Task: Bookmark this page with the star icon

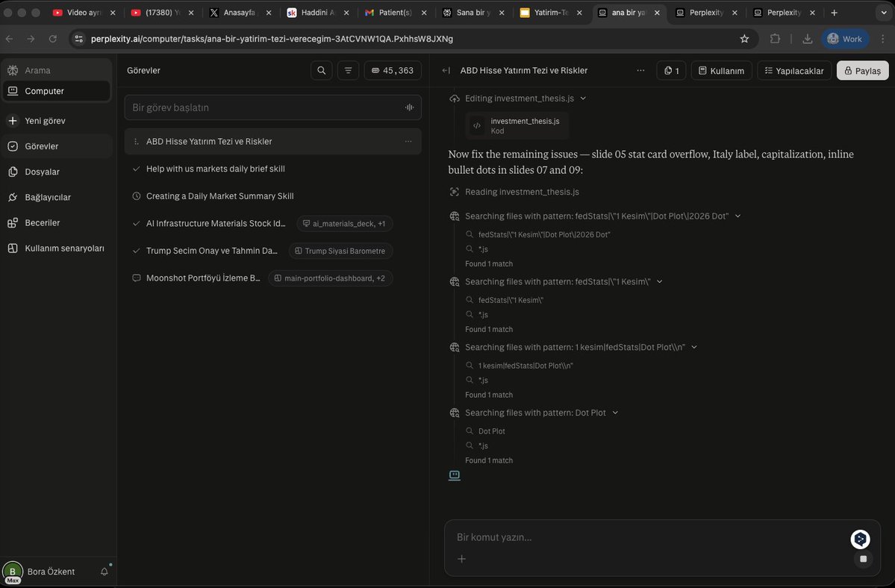Action: pos(744,39)
